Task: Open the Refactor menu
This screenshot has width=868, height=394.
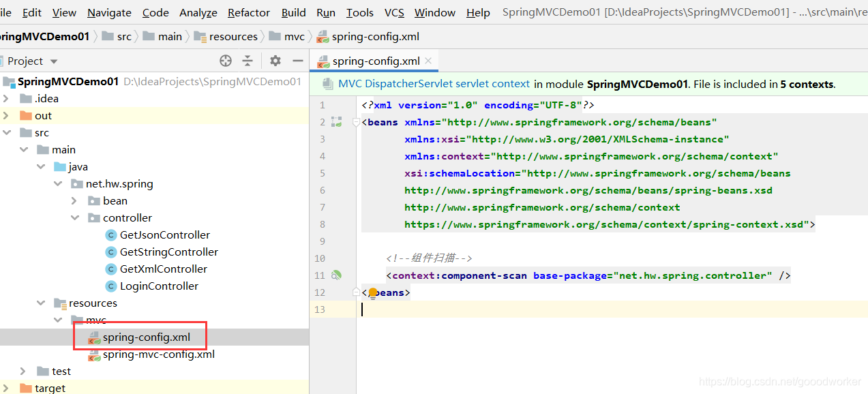Action: (x=249, y=12)
